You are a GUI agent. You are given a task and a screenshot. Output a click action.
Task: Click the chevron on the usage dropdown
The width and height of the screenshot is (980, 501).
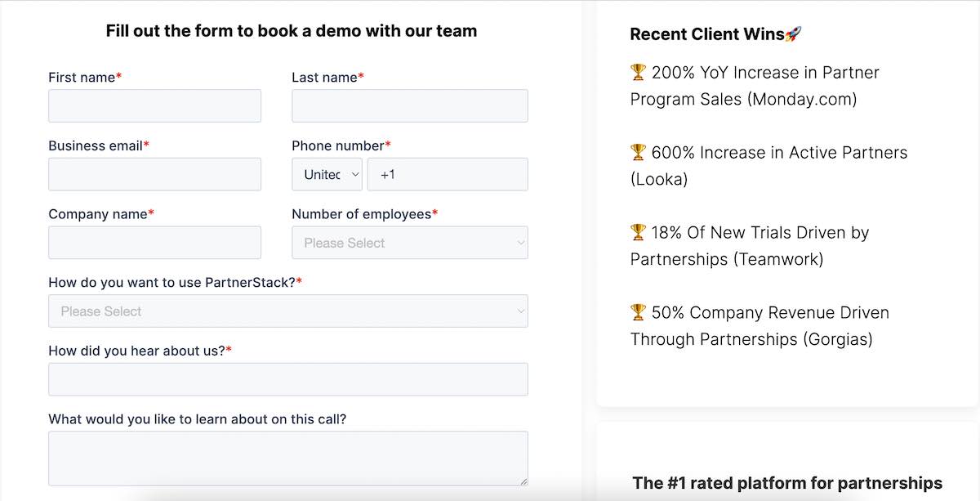(x=521, y=311)
